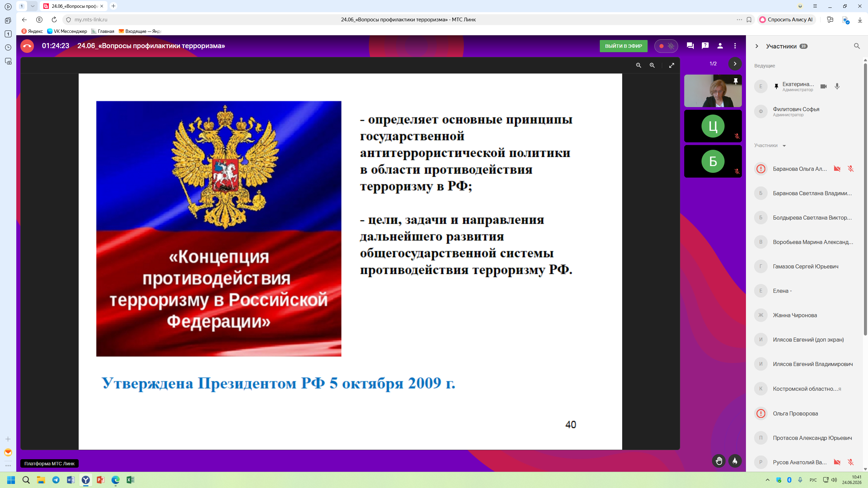Image resolution: width=868 pixels, height=488 pixels.
Task: Select participant Ольга Проворова
Action: pyautogui.click(x=804, y=413)
